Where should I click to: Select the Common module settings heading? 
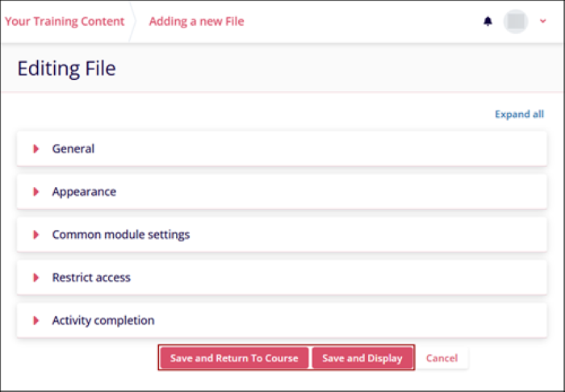[x=121, y=235]
